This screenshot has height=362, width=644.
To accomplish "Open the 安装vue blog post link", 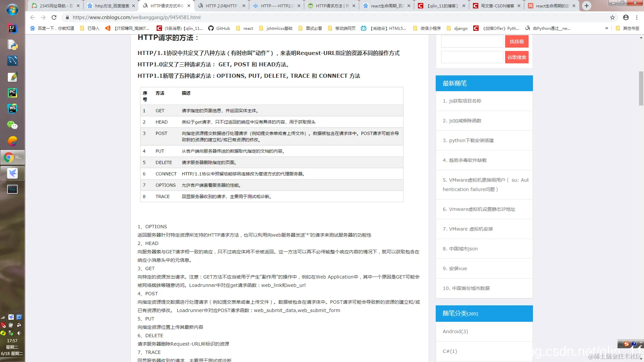I will tap(455, 268).
